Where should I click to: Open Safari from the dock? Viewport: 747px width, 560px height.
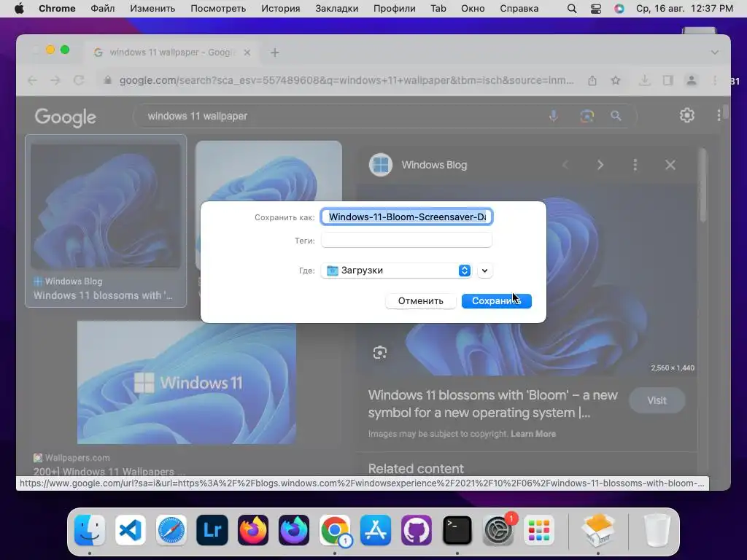point(171,530)
